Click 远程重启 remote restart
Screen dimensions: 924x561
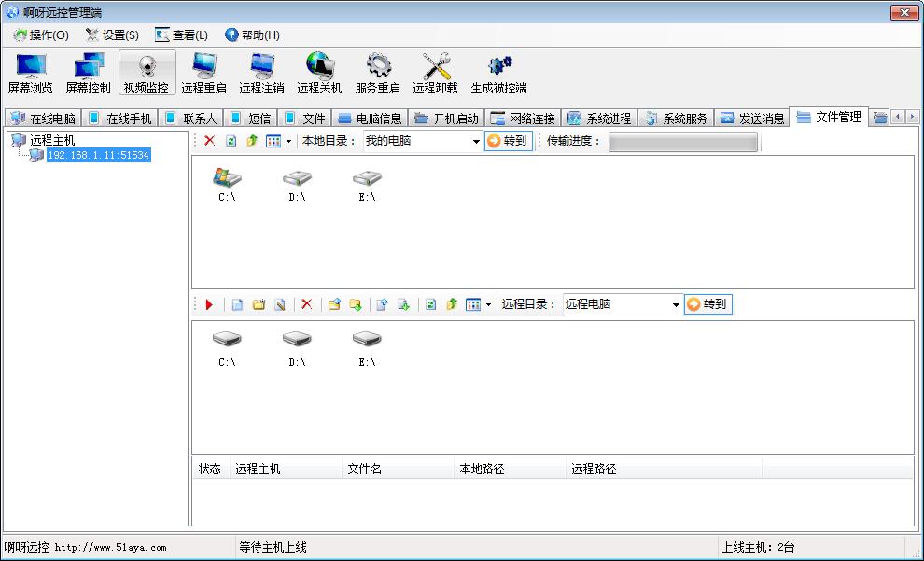(203, 73)
